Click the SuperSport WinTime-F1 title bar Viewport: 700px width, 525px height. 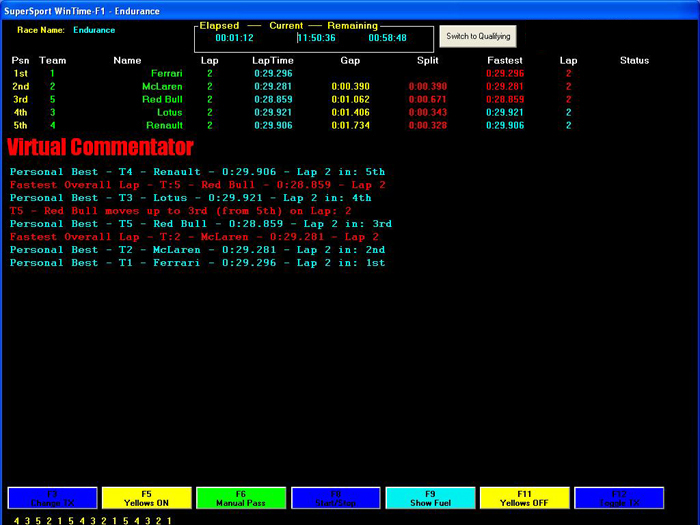click(x=350, y=11)
